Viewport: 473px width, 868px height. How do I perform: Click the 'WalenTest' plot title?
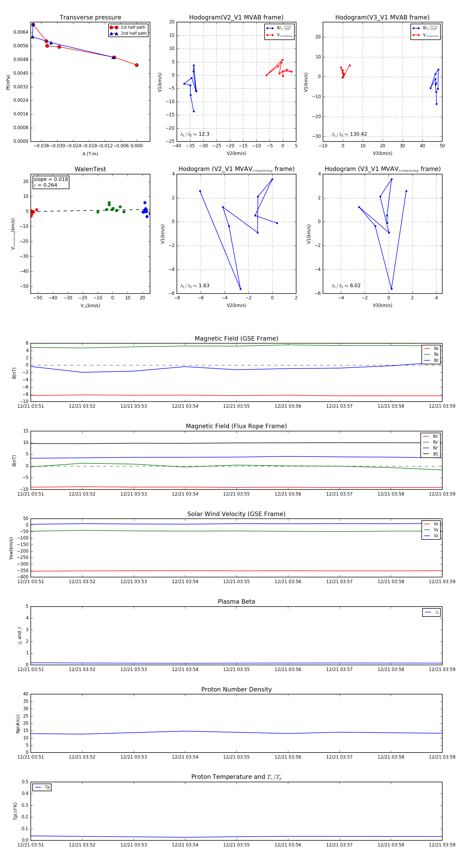tap(90, 169)
